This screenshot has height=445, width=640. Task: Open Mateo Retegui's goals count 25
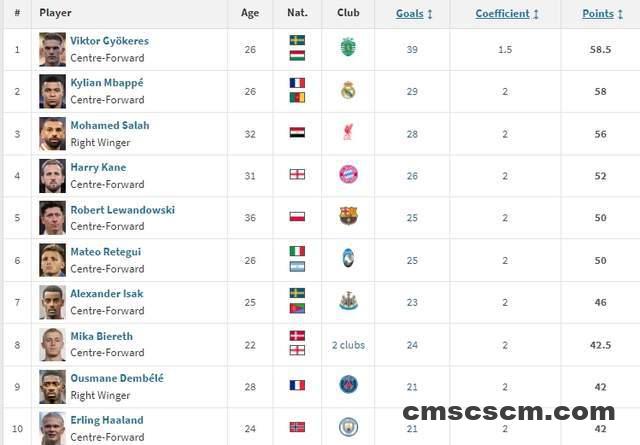pos(412,260)
